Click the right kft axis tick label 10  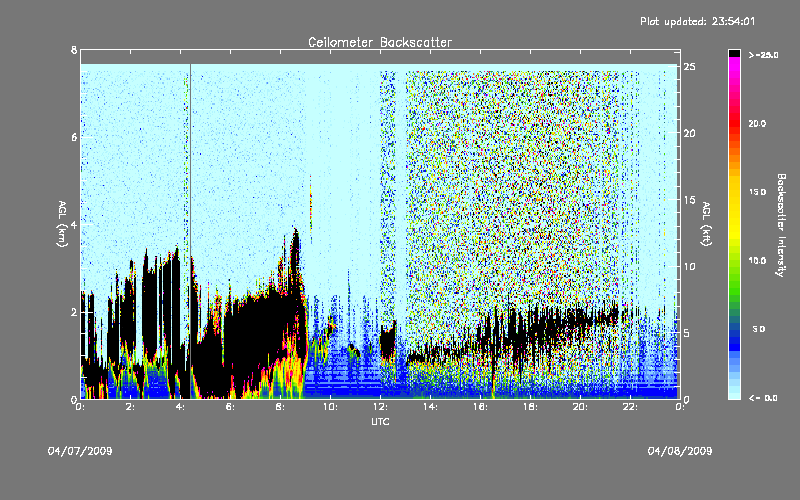click(690, 266)
